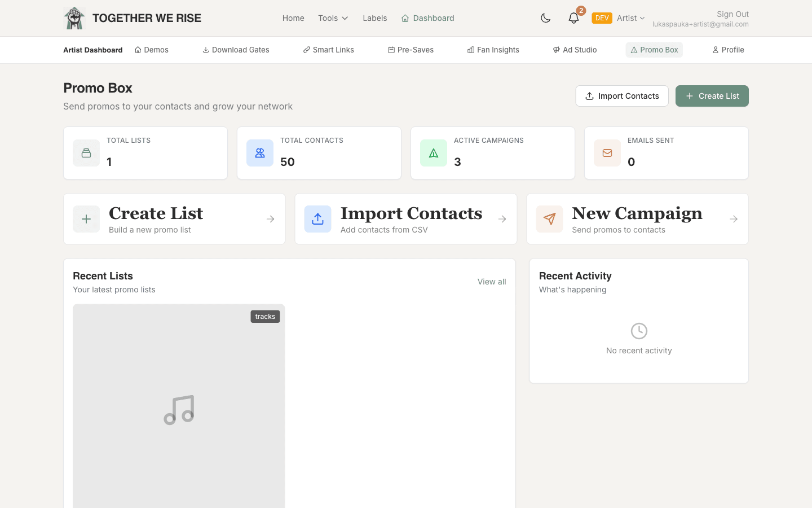Click the orange DEV badge

click(602, 17)
